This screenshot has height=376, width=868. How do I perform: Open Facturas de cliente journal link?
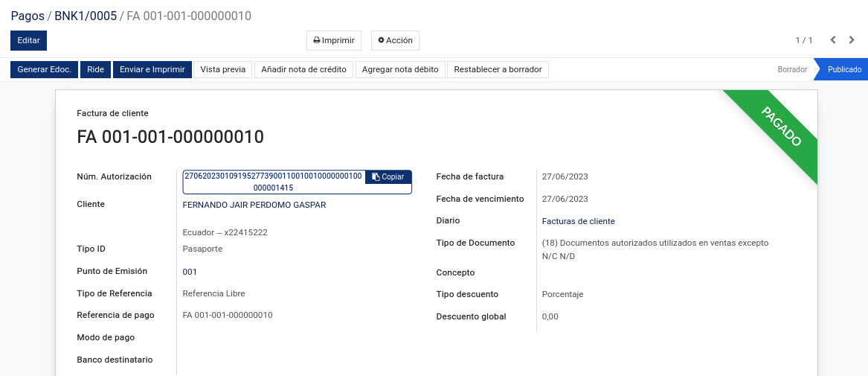(x=579, y=221)
